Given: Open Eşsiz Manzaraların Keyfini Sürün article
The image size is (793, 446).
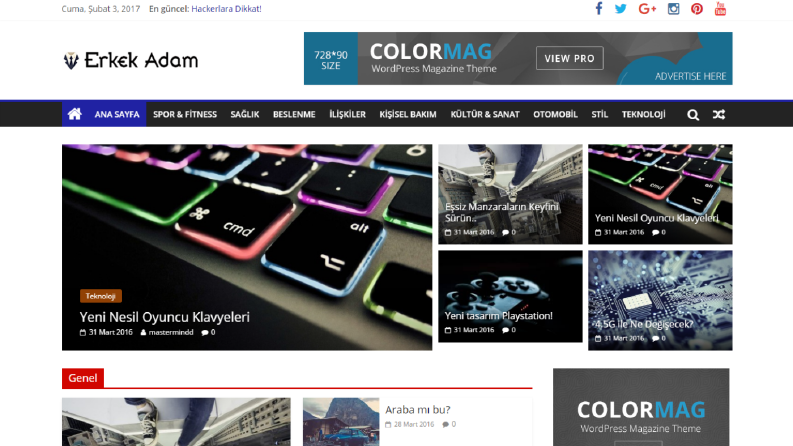Looking at the screenshot, I should pyautogui.click(x=501, y=212).
